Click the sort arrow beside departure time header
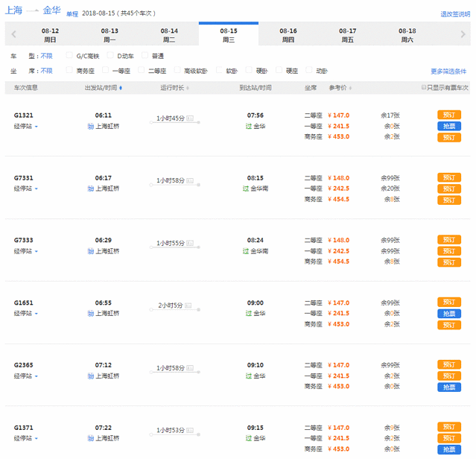 120,88
